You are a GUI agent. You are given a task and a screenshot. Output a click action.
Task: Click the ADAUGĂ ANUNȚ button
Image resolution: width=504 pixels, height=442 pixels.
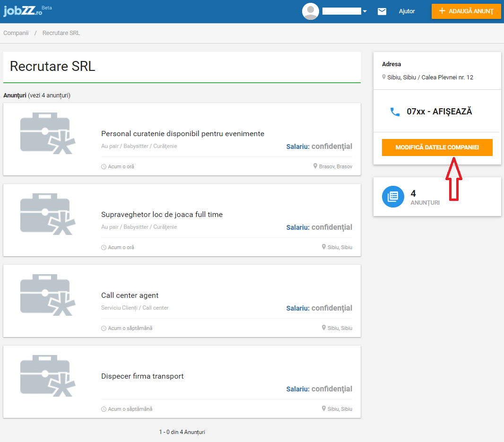[466, 11]
